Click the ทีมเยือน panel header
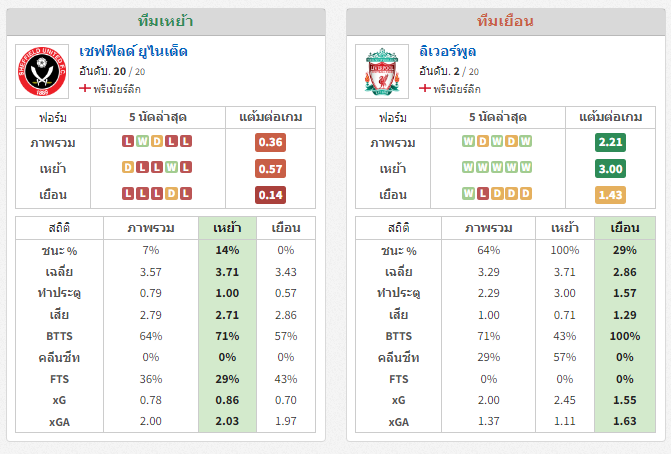Image resolution: width=671 pixels, height=454 pixels. point(505,21)
